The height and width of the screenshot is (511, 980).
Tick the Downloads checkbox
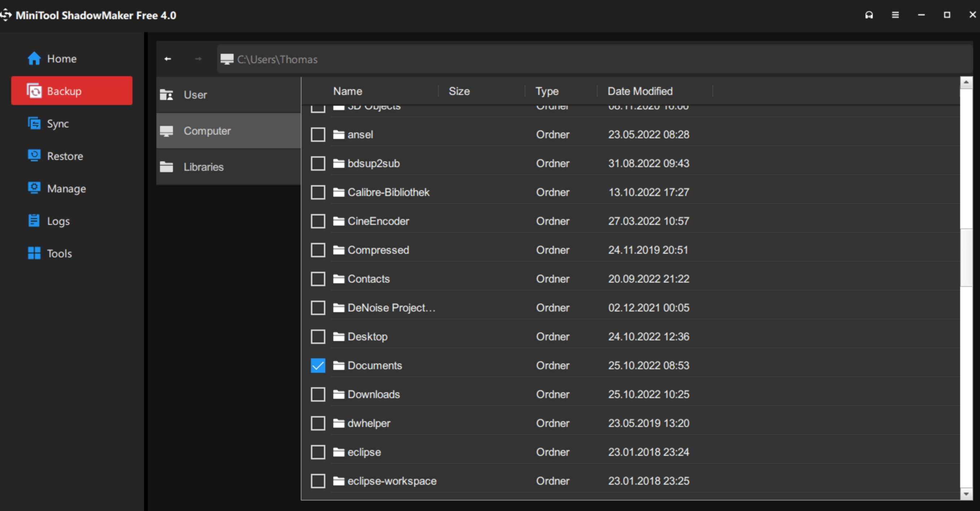pos(318,395)
